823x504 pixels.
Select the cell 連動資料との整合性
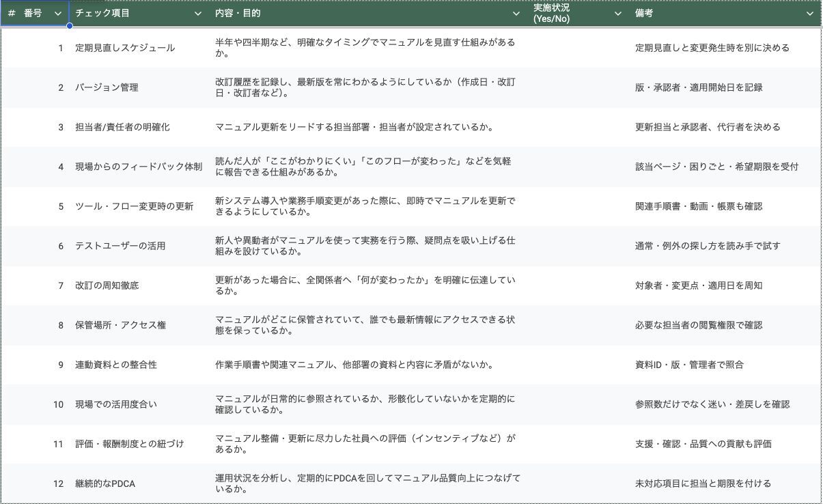pyautogui.click(x=116, y=365)
